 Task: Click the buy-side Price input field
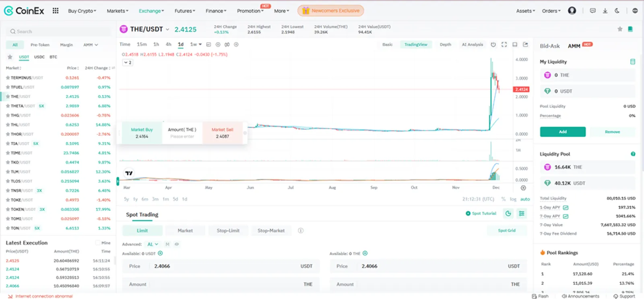221,266
